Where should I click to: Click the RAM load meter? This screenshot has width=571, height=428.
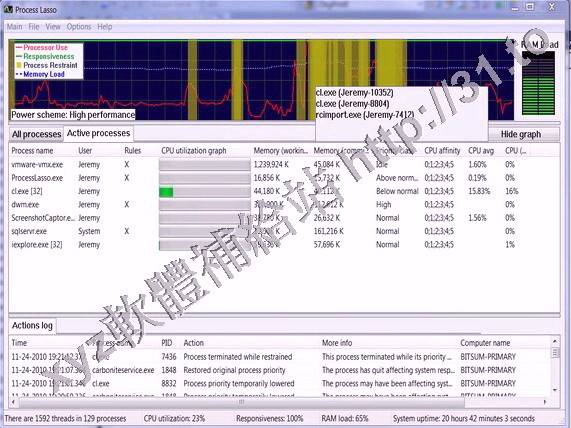(x=538, y=83)
